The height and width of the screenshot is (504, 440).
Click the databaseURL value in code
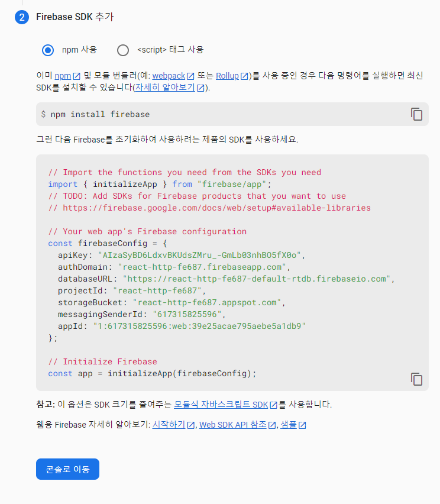coord(257,279)
